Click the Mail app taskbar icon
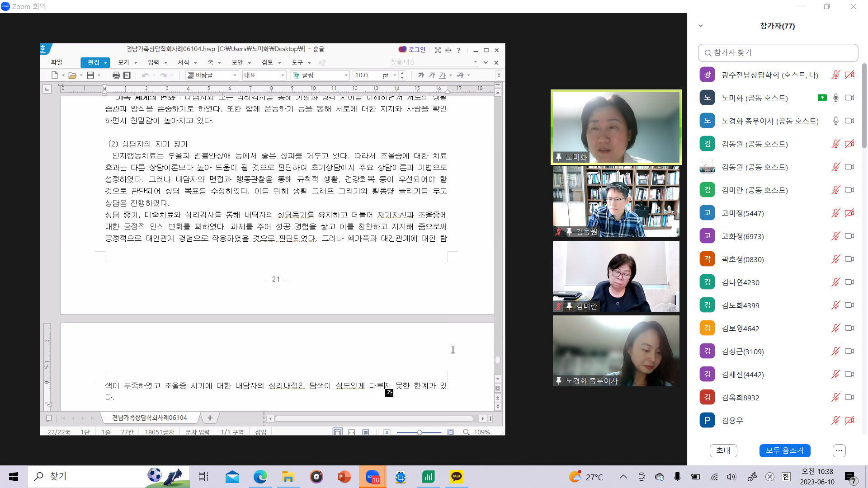 point(232,476)
